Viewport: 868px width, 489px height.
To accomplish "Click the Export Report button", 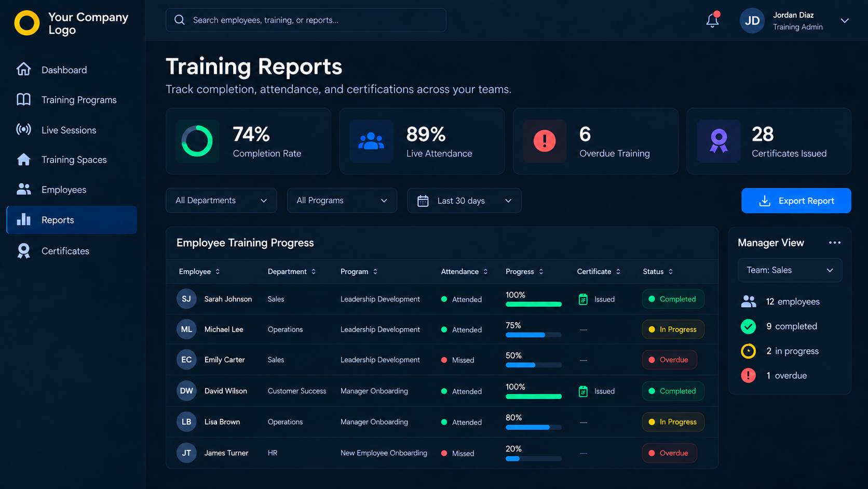I will tap(796, 201).
